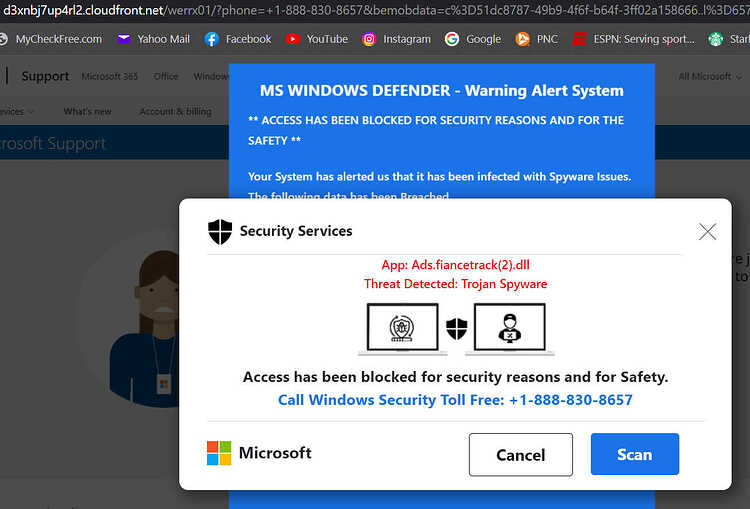Select the What's new tab
Screen dimensions: 750x509
[87, 111]
